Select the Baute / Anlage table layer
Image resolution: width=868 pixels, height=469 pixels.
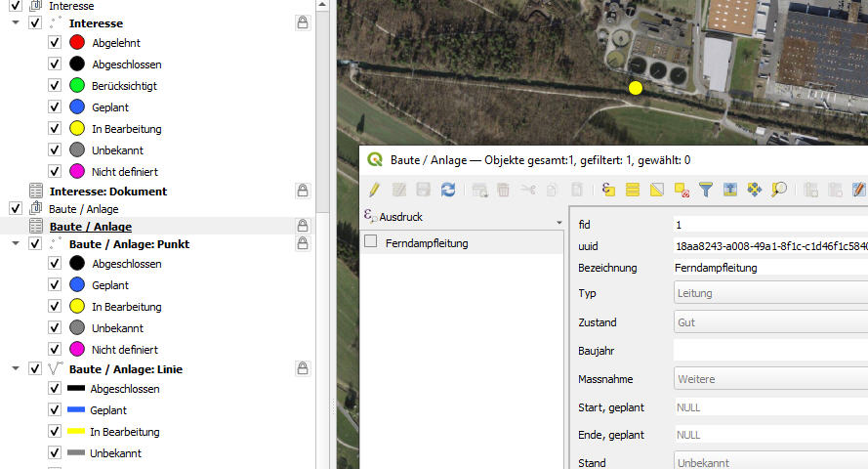(90, 227)
